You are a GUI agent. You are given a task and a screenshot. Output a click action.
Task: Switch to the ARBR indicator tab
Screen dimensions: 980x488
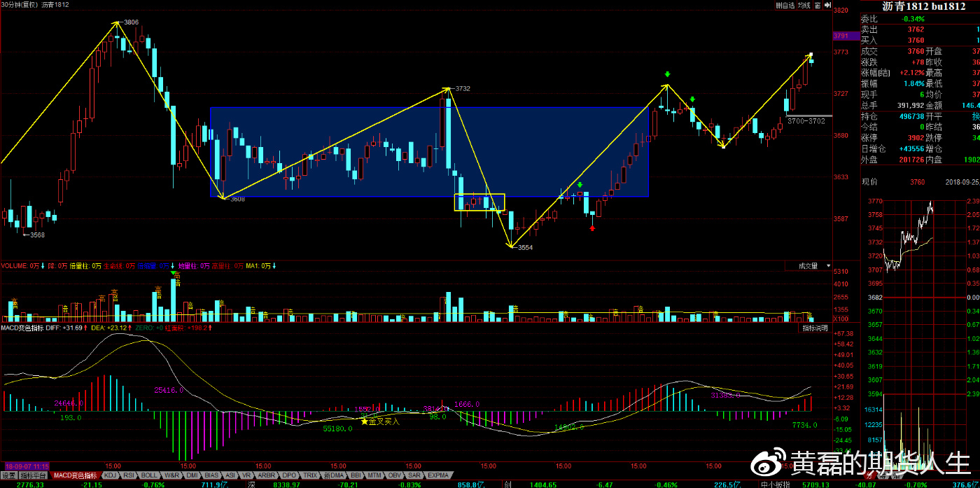pyautogui.click(x=267, y=475)
